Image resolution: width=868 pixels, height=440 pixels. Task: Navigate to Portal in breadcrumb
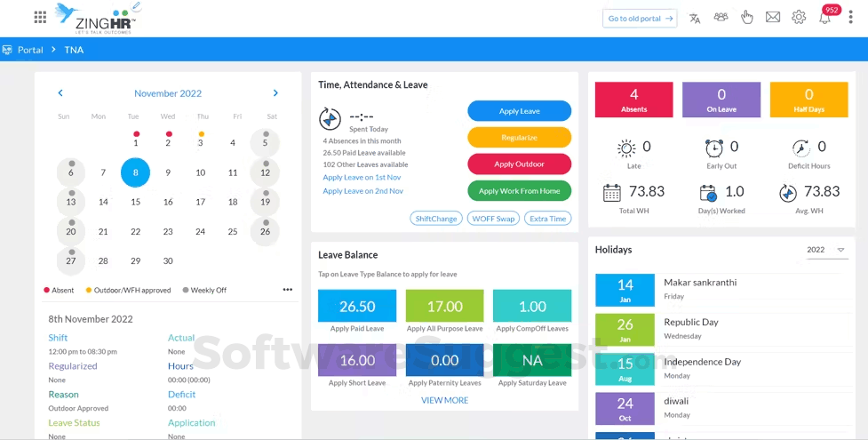click(30, 50)
